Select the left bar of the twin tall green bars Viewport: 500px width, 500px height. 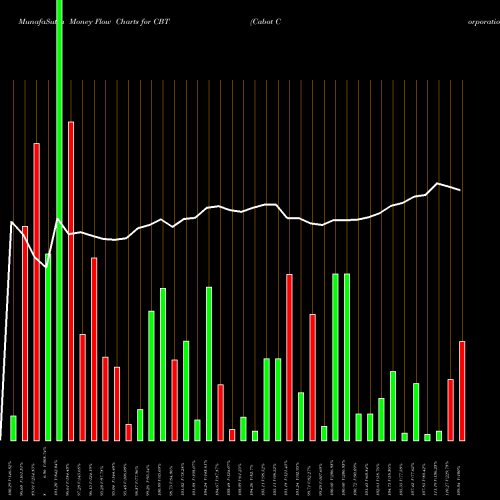335,357
